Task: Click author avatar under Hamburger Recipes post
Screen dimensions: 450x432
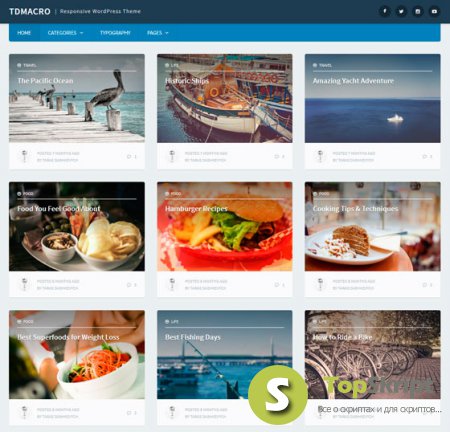Action: click(172, 284)
